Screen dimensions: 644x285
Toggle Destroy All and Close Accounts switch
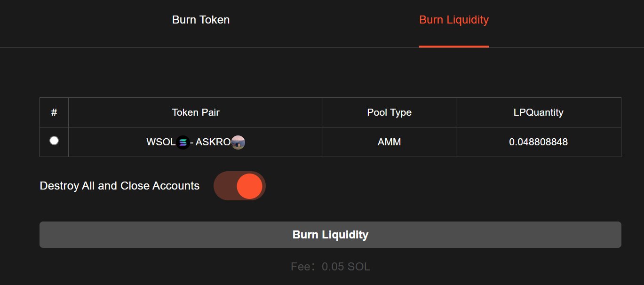[x=239, y=186]
